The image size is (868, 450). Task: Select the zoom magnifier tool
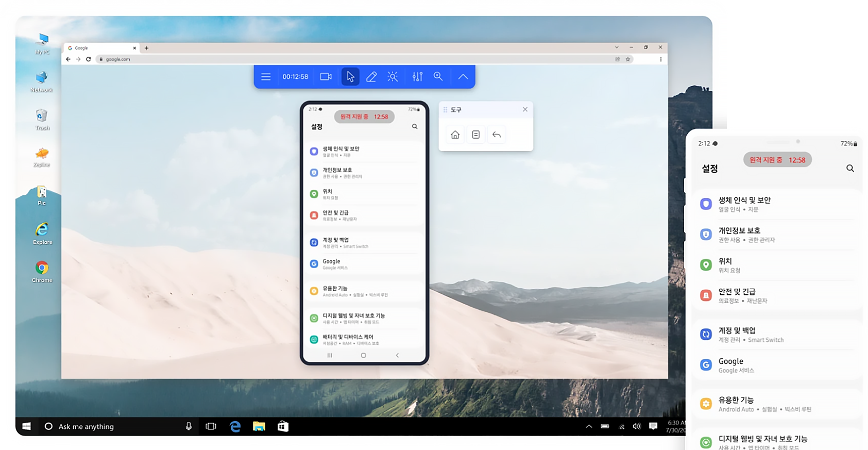point(438,76)
